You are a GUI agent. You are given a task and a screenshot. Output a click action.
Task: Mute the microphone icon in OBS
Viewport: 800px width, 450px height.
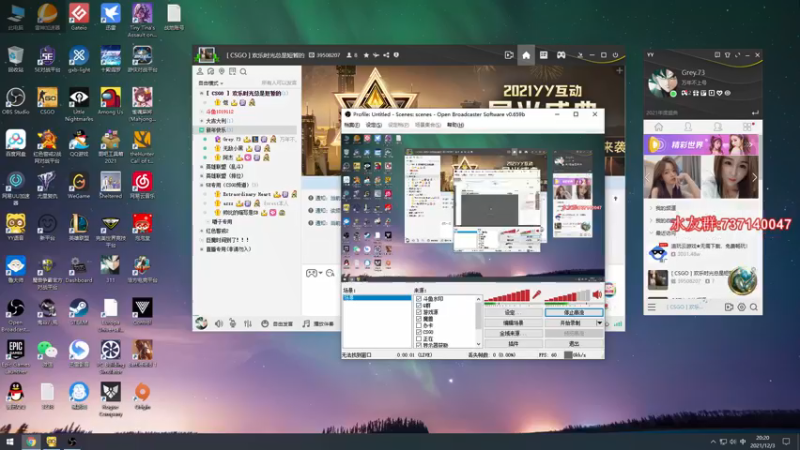tap(537, 294)
